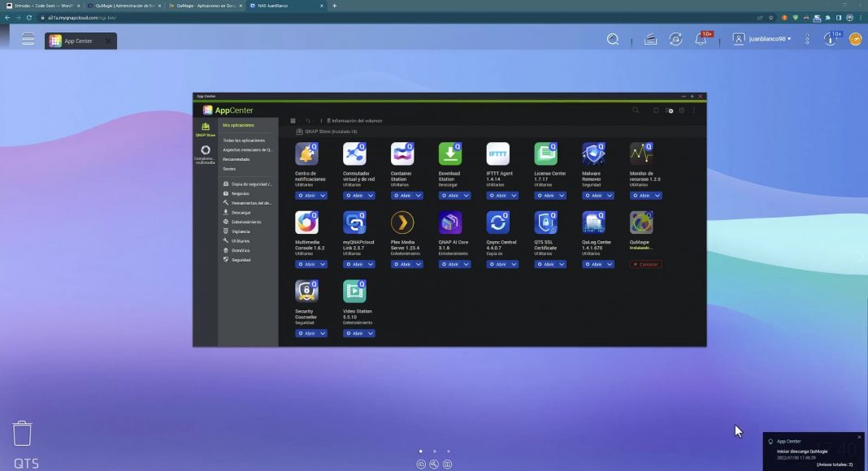Click the first desktop page indicator dot

(420, 451)
